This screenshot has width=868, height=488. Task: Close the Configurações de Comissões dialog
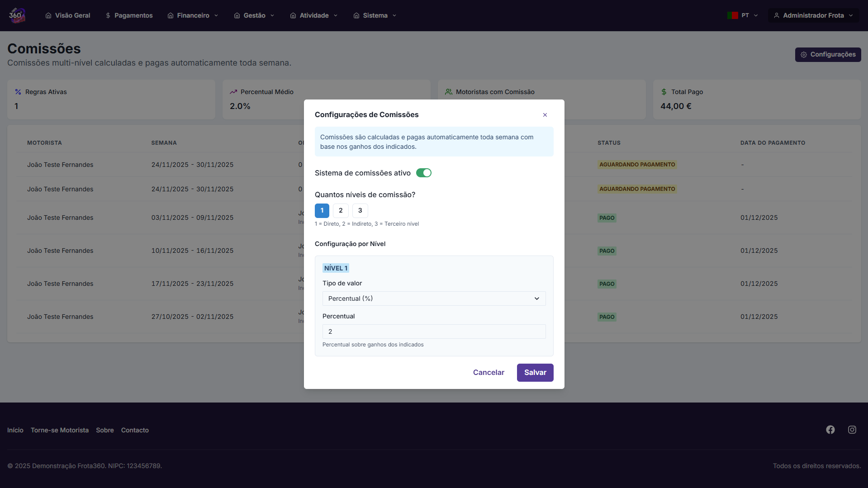point(545,115)
